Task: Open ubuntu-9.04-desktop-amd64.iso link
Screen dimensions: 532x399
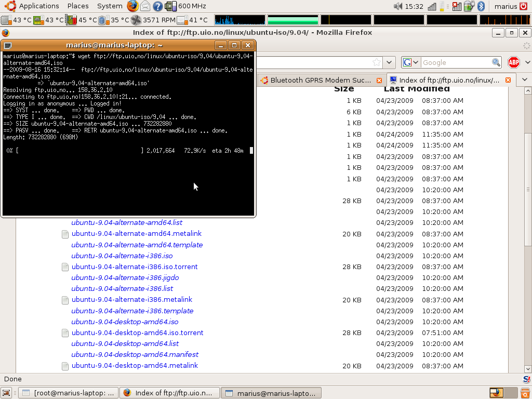Action: point(125,322)
